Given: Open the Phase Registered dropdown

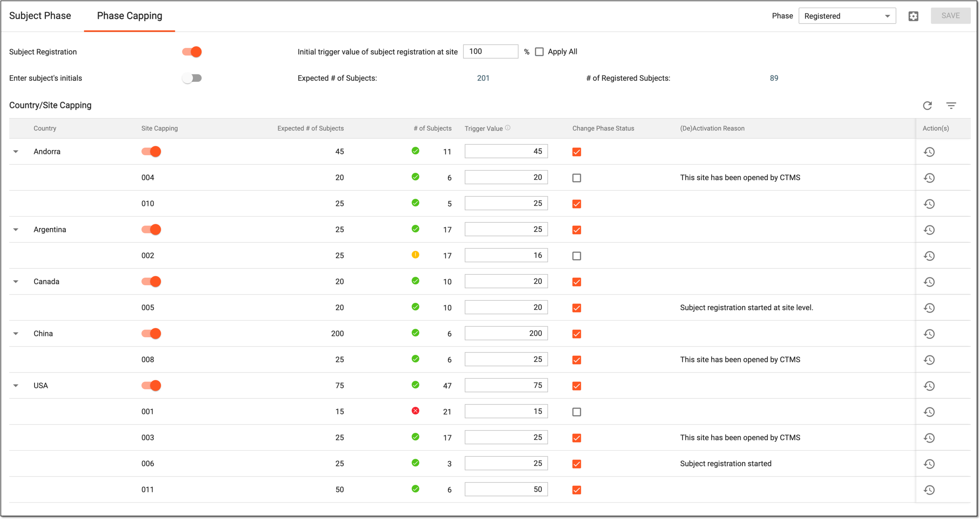Looking at the screenshot, I should pos(847,16).
